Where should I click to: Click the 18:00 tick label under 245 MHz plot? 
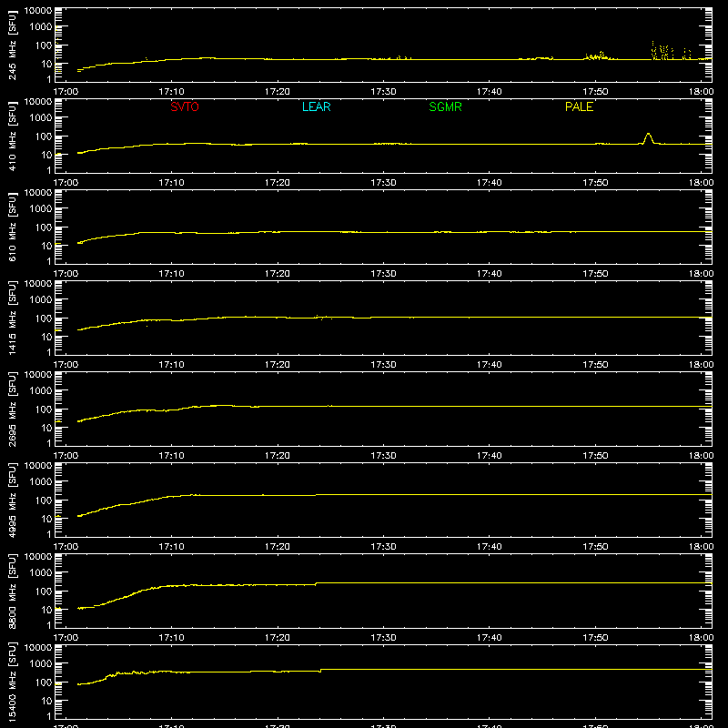pos(701,92)
